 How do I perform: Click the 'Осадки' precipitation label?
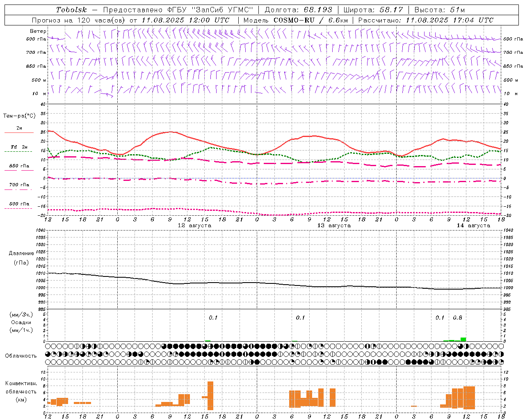[21, 322]
